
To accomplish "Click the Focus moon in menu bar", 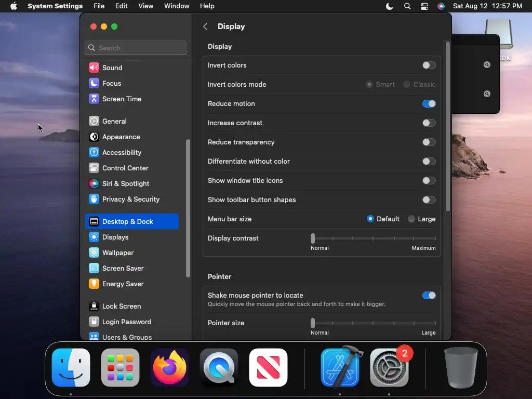I will [390, 6].
